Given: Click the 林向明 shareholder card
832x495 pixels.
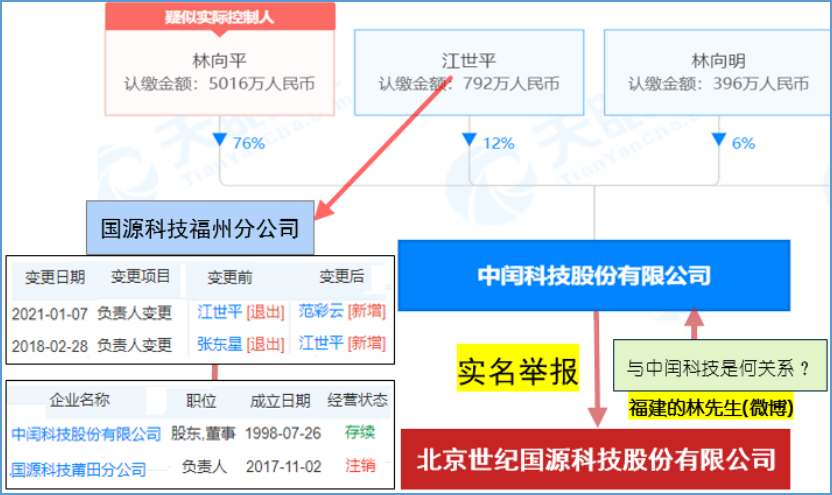Looking at the screenshot, I should [x=718, y=72].
